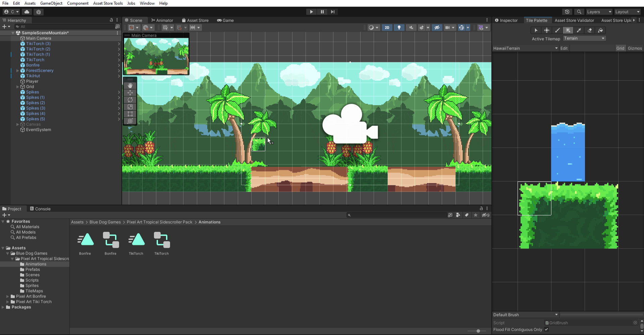
Task: Expand the Grid object in Hierarchy
Action: tap(18, 87)
